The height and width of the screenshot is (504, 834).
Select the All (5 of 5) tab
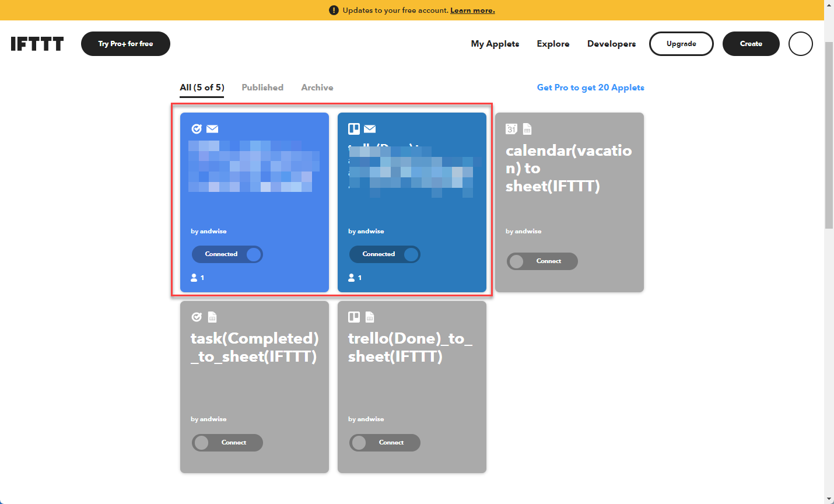click(202, 87)
